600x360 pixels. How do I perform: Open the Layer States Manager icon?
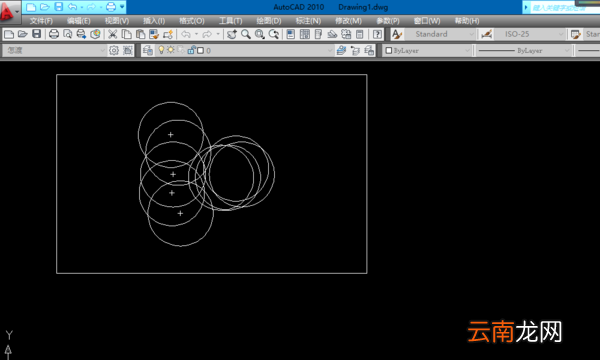pos(369,50)
